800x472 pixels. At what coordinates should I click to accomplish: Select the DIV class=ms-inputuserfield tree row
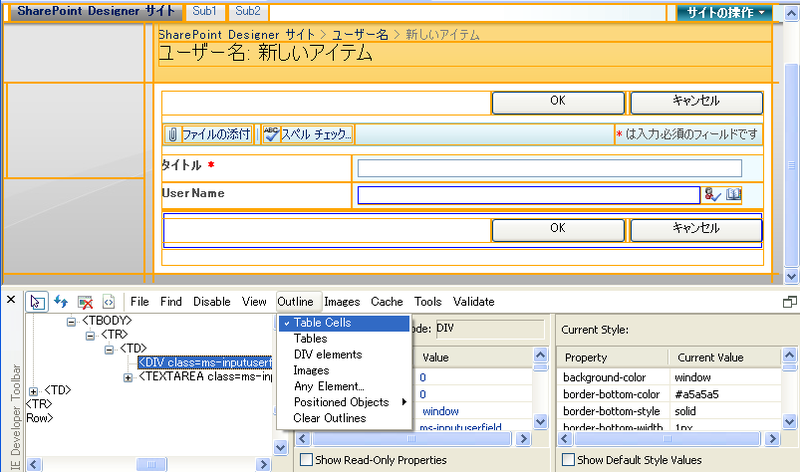coord(205,362)
